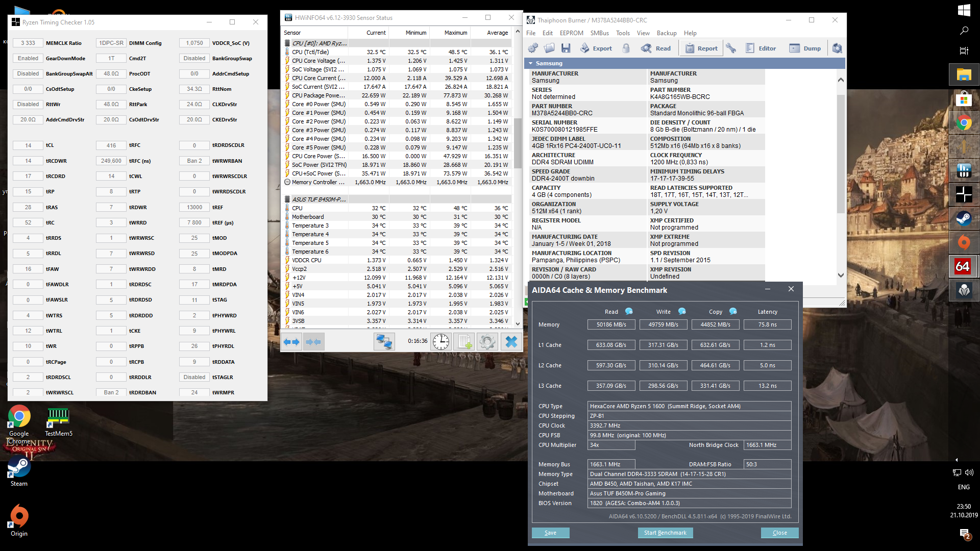Click the MEMCLK Ratio field in Ryzen Timing Checker
The width and height of the screenshot is (980, 551).
click(x=28, y=43)
